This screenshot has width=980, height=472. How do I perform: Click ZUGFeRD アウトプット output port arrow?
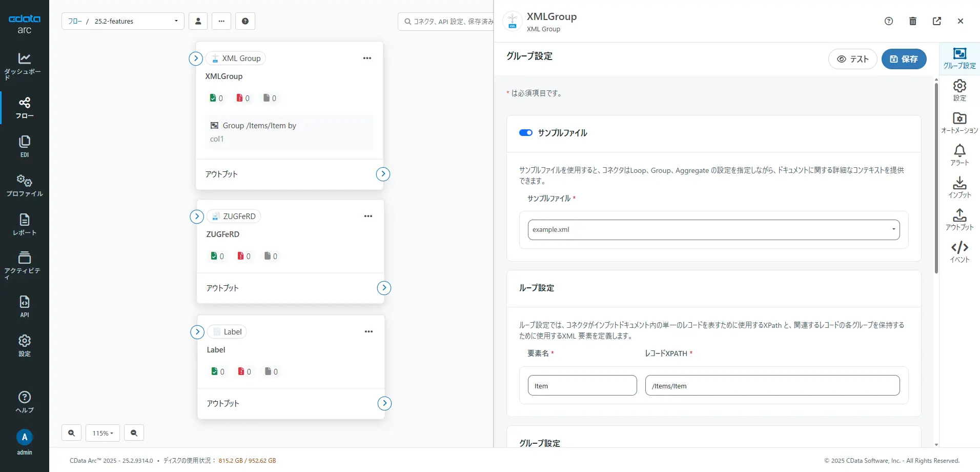point(384,288)
